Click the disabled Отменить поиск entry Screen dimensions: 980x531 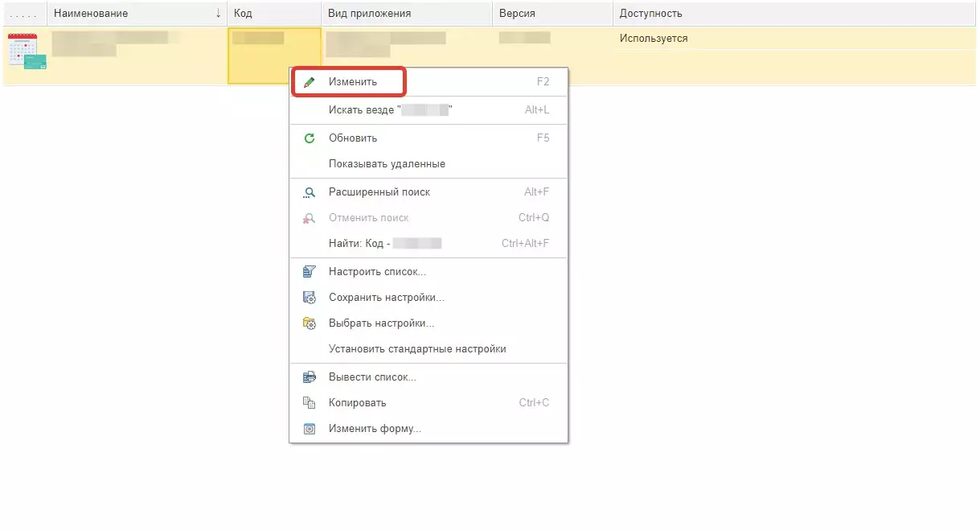point(428,218)
